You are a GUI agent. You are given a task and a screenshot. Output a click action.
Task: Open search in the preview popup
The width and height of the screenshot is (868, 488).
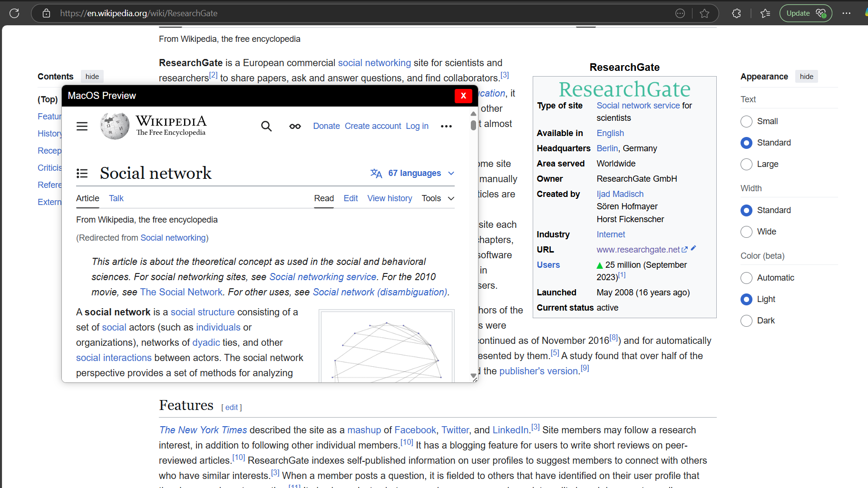[x=266, y=126]
